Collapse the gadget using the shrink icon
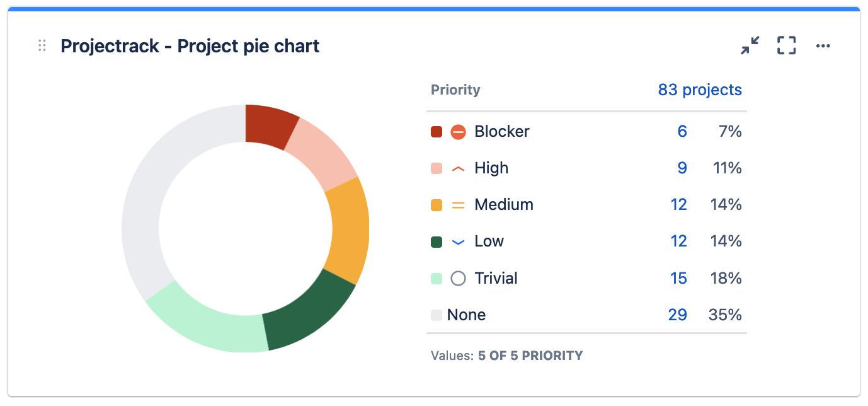 pos(750,45)
